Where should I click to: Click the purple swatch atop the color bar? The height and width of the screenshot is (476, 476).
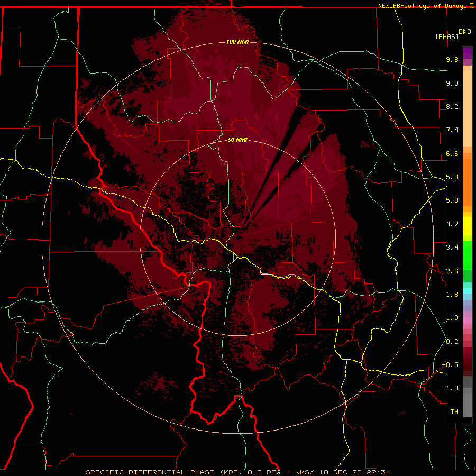pos(467,53)
